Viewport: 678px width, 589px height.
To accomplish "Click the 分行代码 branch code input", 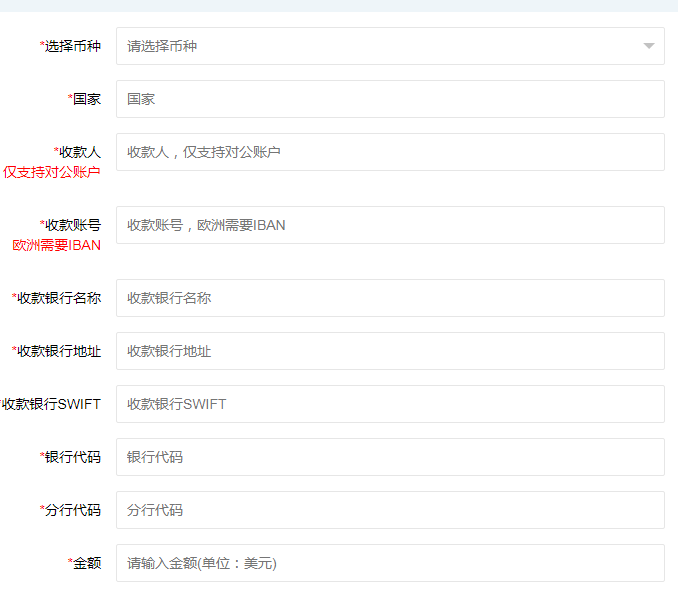I will point(390,510).
